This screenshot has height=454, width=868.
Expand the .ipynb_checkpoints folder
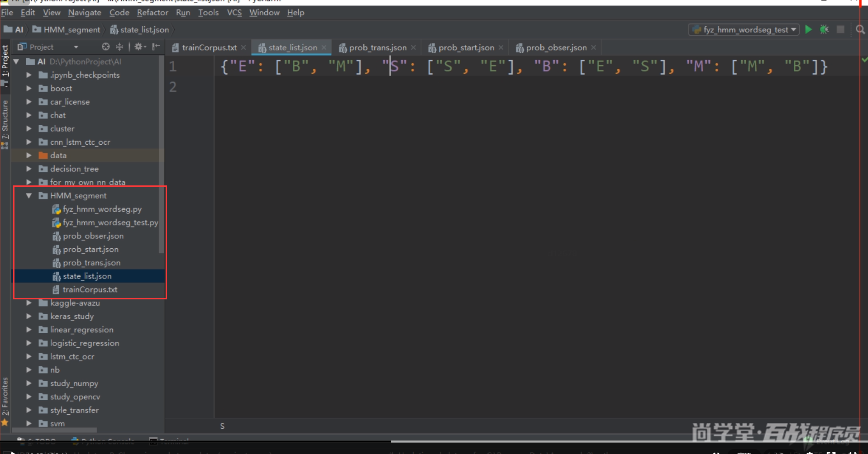[29, 75]
